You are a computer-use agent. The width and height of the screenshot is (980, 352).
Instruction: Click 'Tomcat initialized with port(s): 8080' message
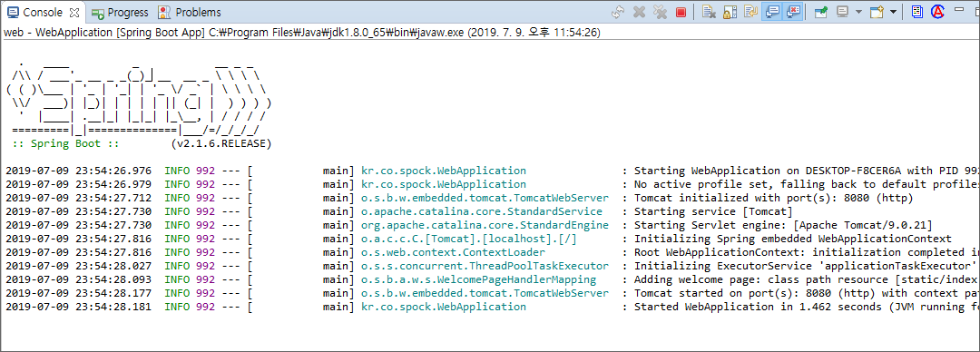(x=774, y=198)
